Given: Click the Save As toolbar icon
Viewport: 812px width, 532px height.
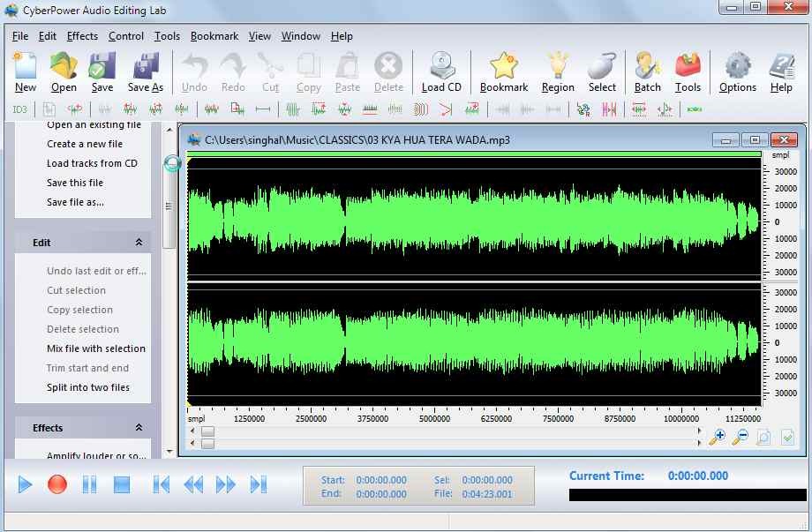Looking at the screenshot, I should point(145,72).
